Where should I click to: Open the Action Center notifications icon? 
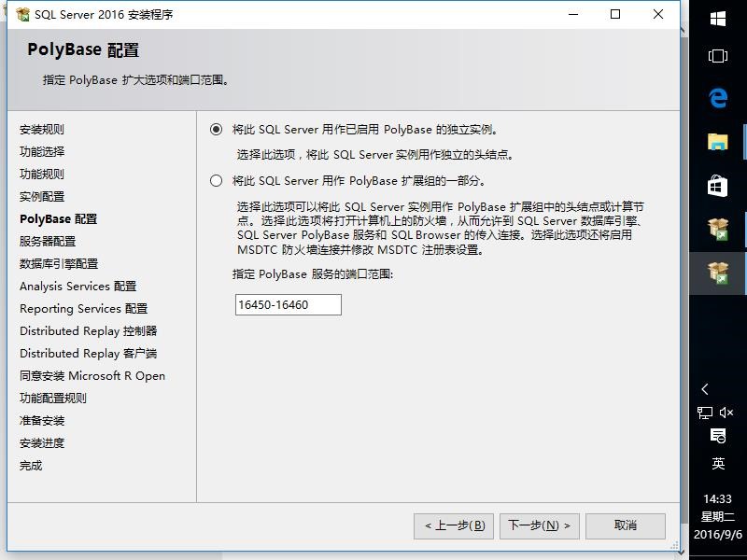[x=717, y=436]
